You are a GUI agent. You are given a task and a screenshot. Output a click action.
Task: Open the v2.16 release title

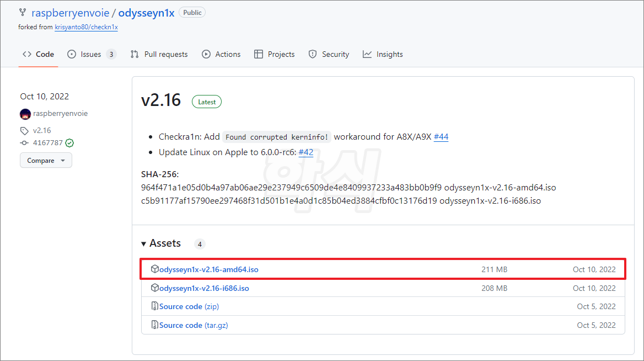pyautogui.click(x=160, y=100)
